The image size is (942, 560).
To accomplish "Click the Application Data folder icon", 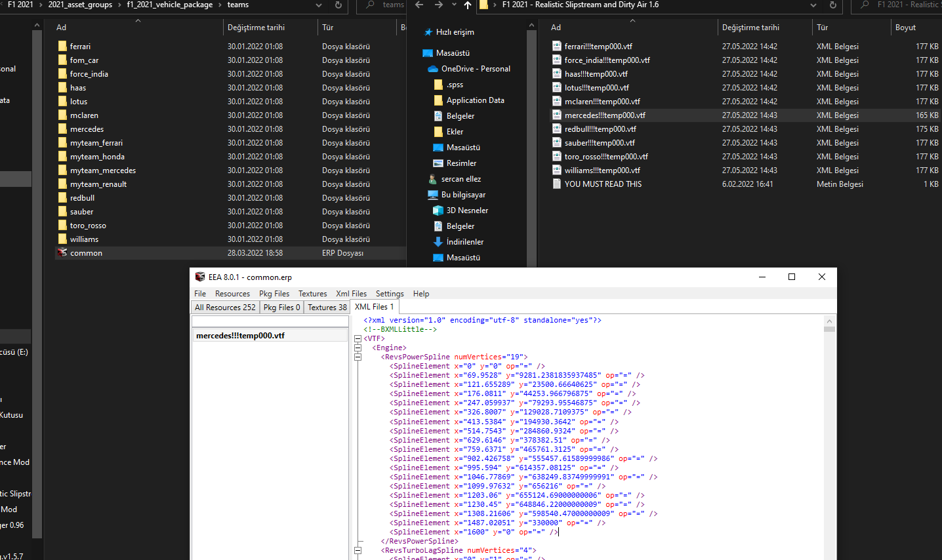I will pyautogui.click(x=438, y=100).
